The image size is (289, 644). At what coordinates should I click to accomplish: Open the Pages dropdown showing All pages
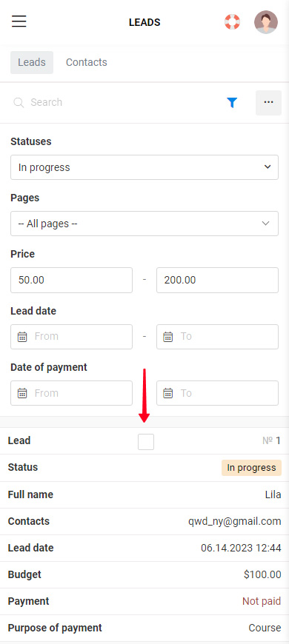tap(144, 224)
